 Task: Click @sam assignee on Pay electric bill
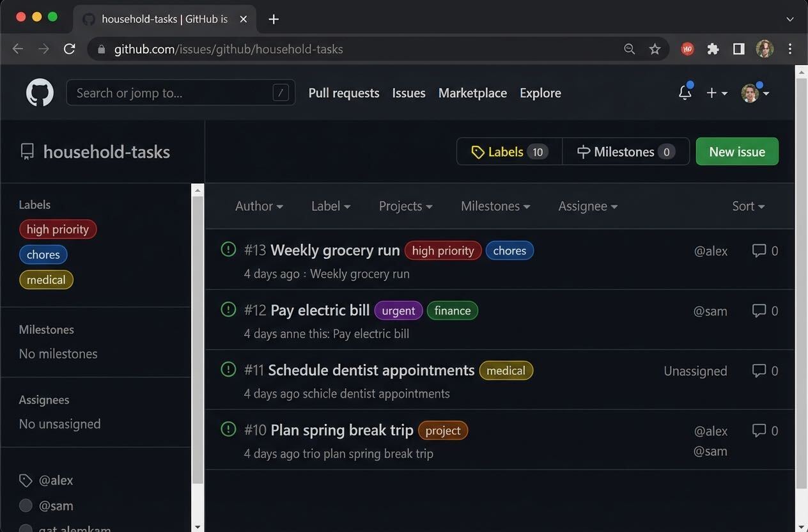coord(710,311)
